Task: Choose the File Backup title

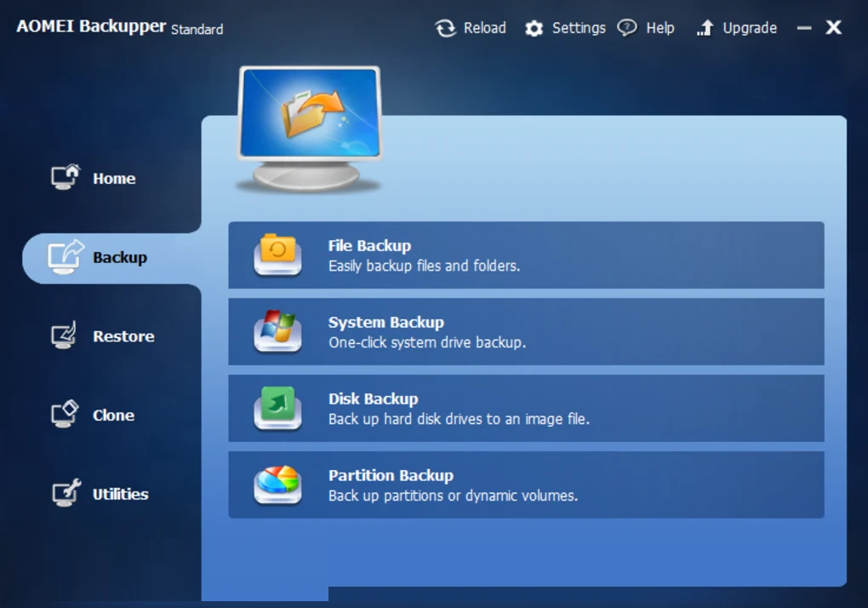Action: click(x=370, y=246)
